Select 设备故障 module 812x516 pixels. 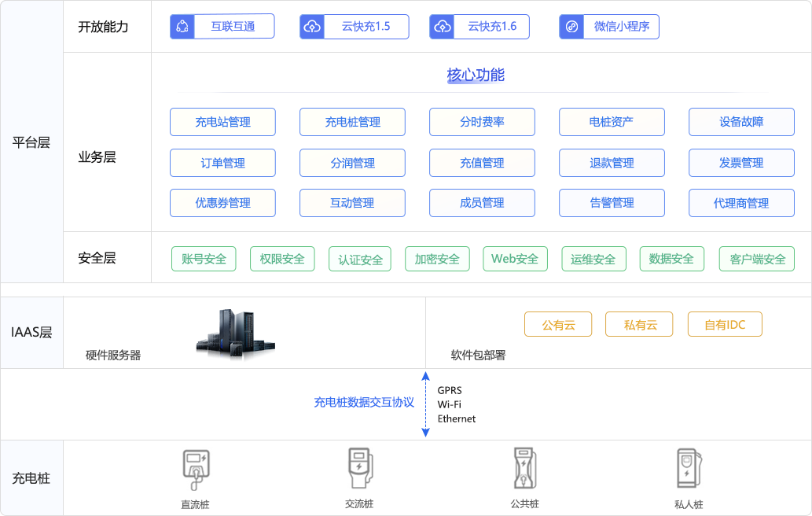click(741, 122)
